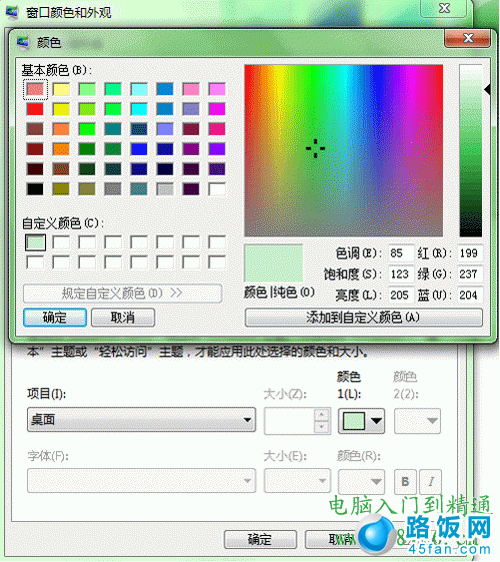Click the 颜色 dialog title icon
500x562 pixels.
point(23,42)
